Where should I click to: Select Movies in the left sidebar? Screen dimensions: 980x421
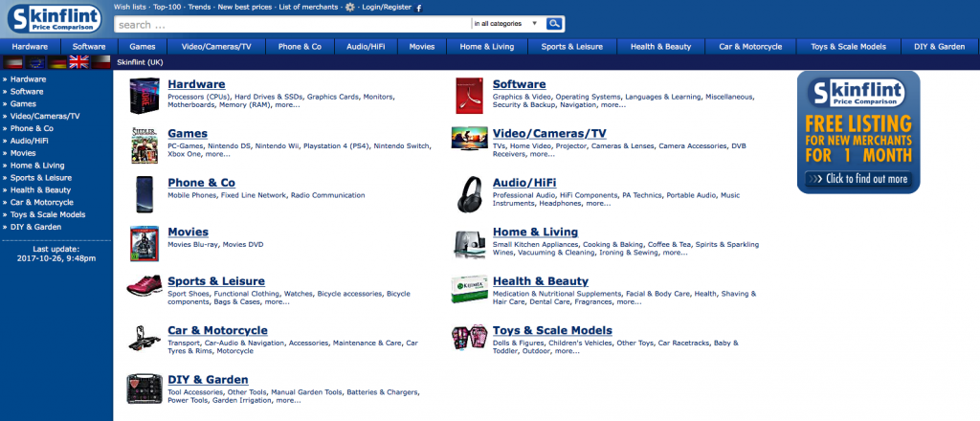23,153
